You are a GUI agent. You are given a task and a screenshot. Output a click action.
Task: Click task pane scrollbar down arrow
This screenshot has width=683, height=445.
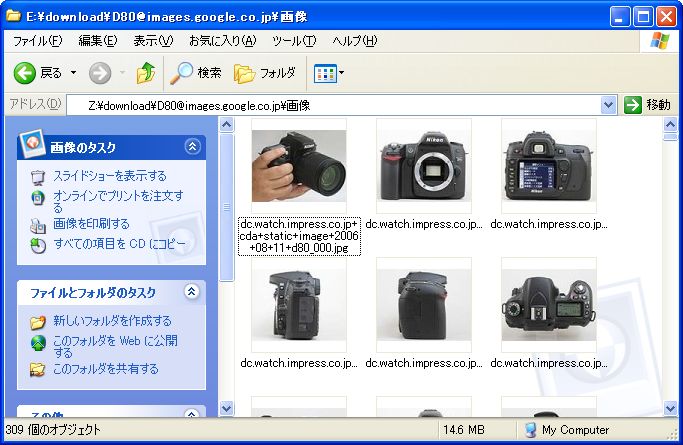227,408
